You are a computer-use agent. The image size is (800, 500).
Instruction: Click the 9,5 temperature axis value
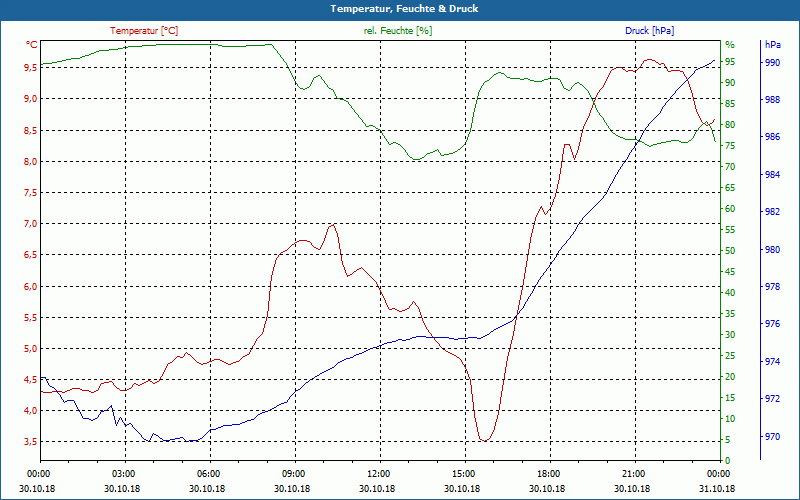(x=30, y=67)
